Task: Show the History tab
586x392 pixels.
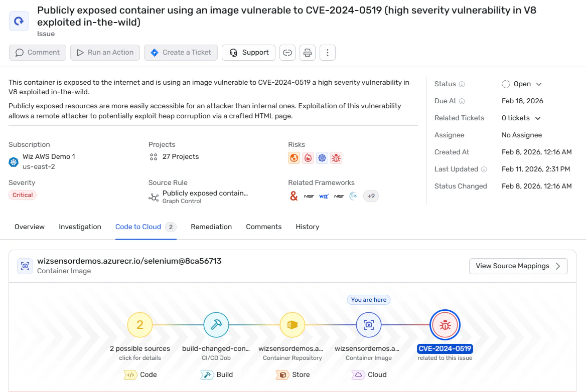Action: tap(308, 227)
